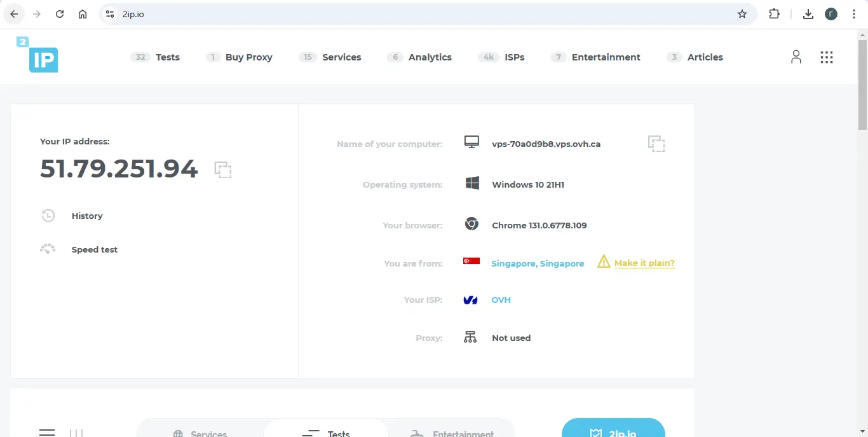868x437 pixels.
Task: Open the Singapore, Singapore location link
Action: click(538, 263)
